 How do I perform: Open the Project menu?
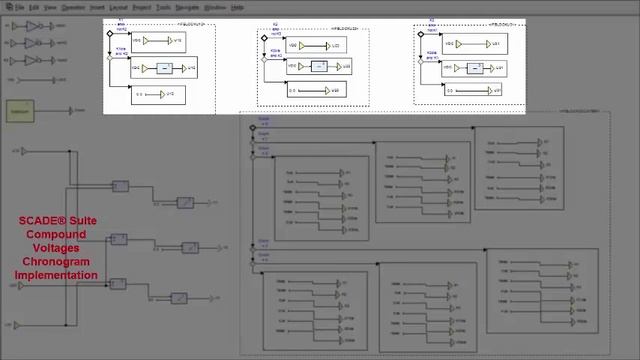[x=142, y=7]
